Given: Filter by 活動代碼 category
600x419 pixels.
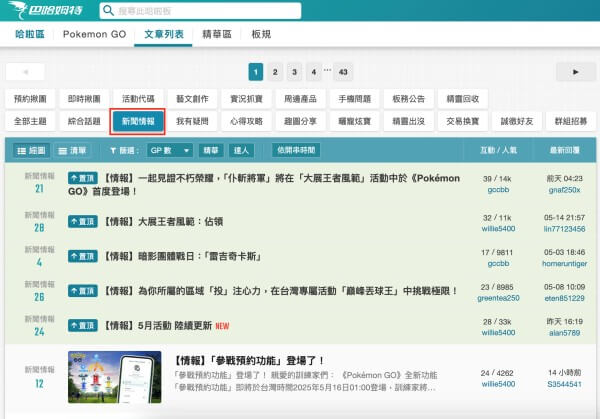Looking at the screenshot, I should pos(138,99).
